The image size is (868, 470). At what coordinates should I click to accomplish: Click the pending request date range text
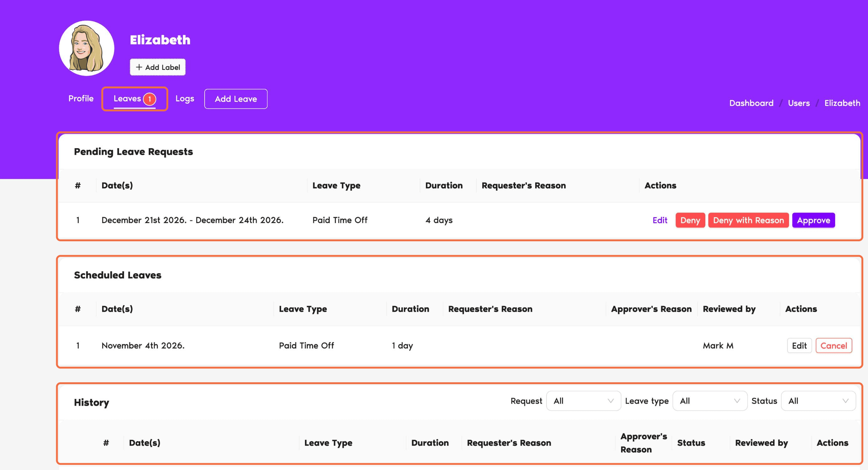coord(192,220)
